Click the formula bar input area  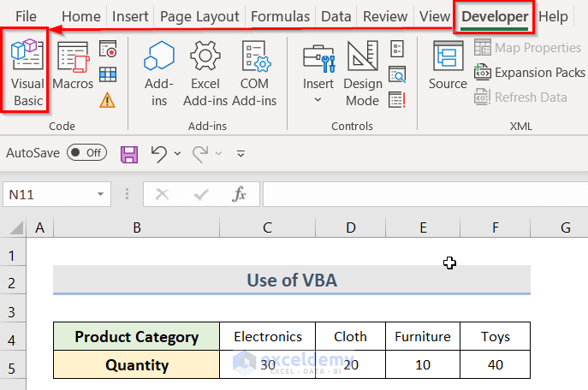425,194
